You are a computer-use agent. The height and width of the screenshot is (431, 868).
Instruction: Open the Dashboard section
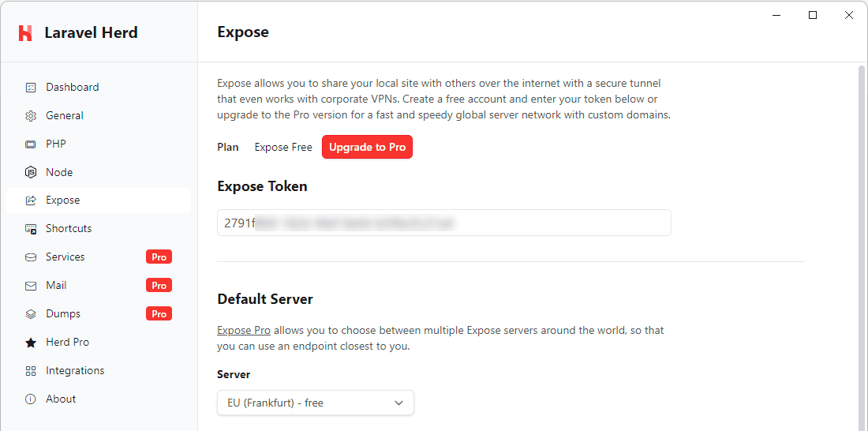coord(99,88)
